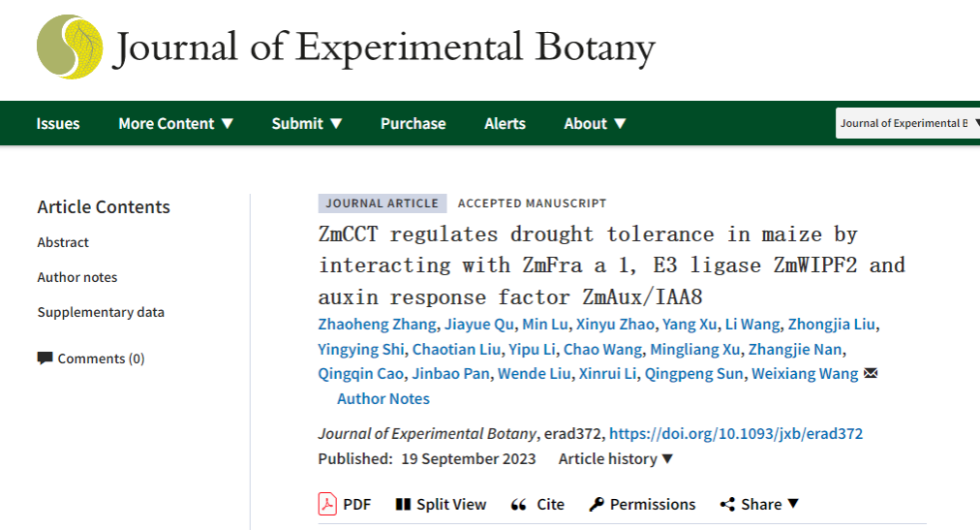Click the envelope icon beside Weixiang Wang
The height and width of the screenshot is (530, 980).
(x=871, y=373)
